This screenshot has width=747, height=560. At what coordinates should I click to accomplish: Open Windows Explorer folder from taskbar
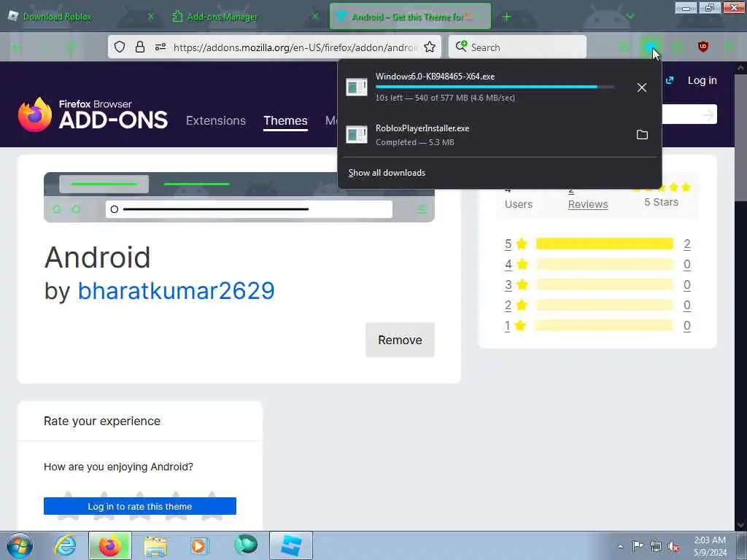155,547
